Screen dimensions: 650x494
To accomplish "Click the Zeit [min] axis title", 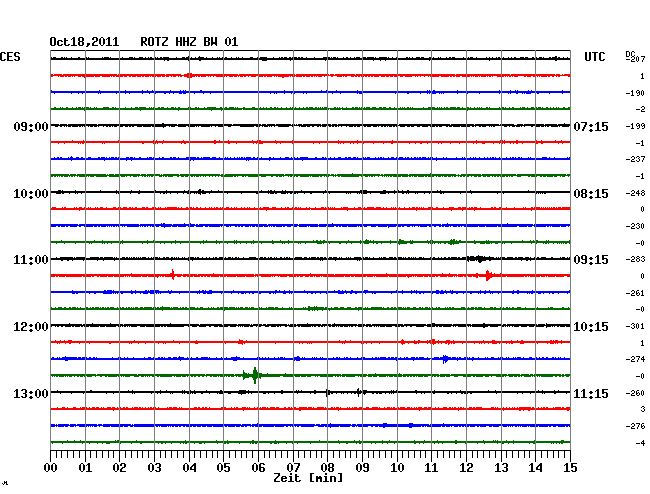I will tap(308, 478).
